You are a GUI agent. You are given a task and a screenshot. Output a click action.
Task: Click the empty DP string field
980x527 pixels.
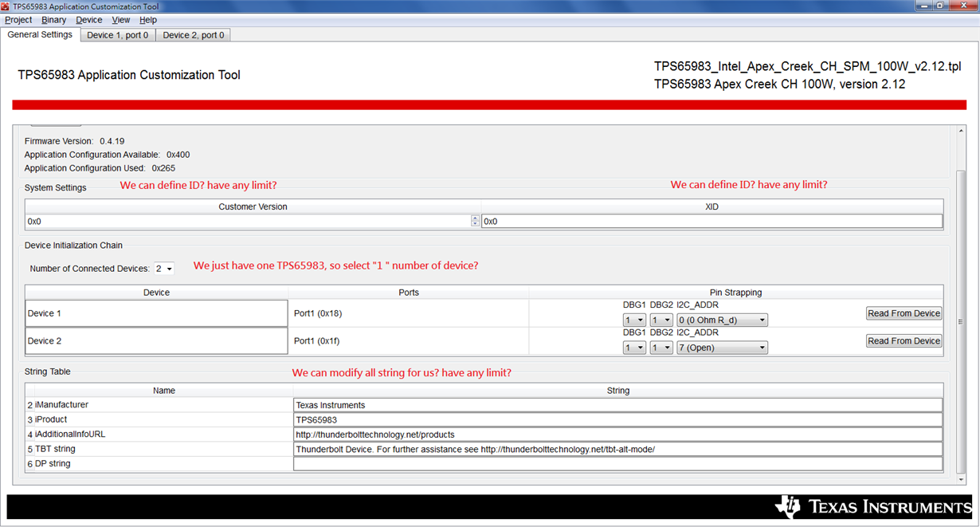click(617, 464)
